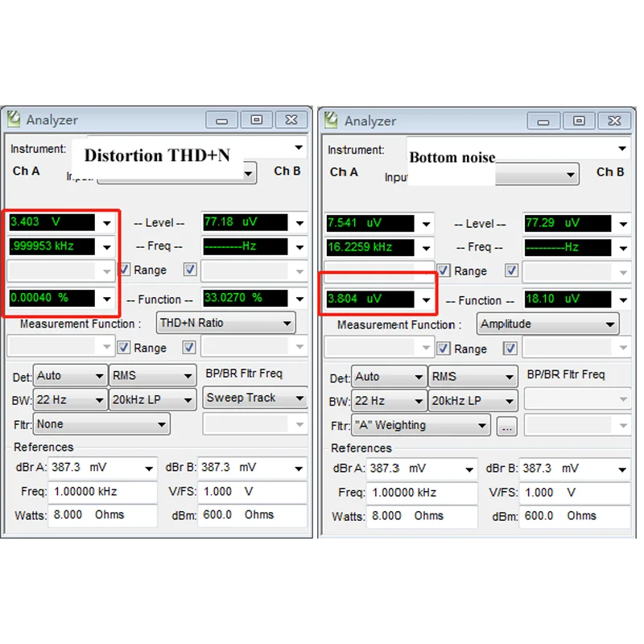Open Ch B freq dropdown in left window
644x644 pixels.
pyautogui.click(x=299, y=247)
